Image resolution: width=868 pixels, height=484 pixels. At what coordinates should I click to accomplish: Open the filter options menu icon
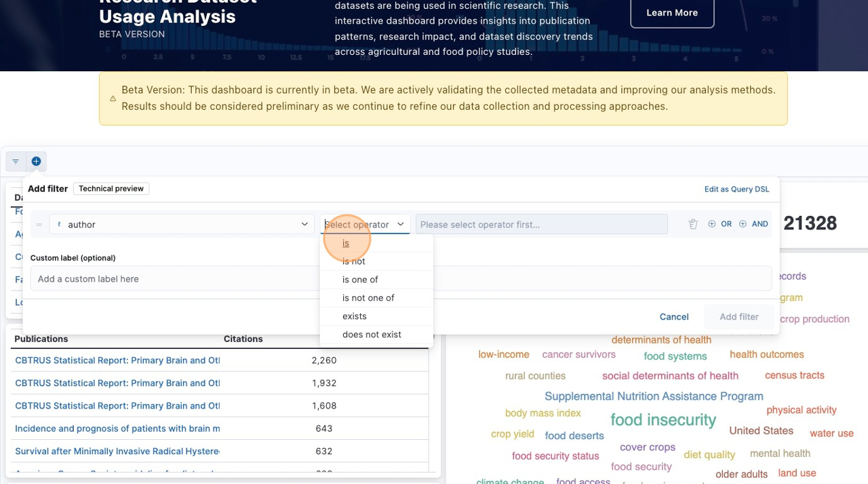[16, 162]
